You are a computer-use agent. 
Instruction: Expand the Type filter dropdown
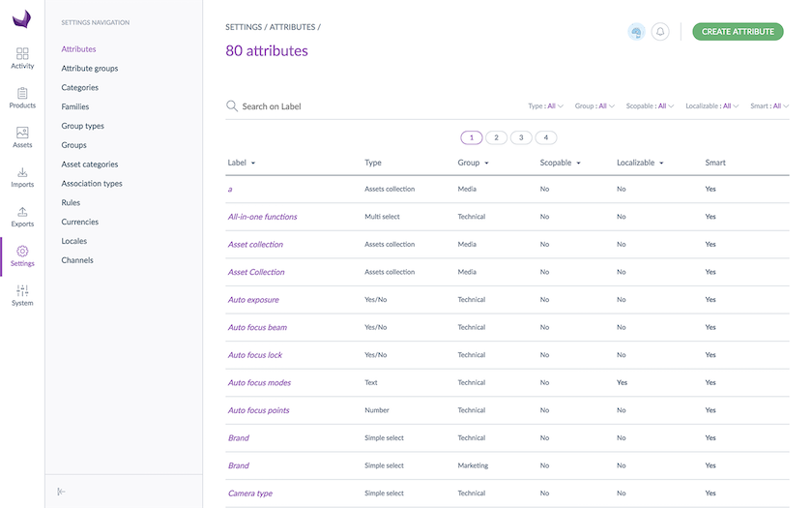click(x=545, y=106)
